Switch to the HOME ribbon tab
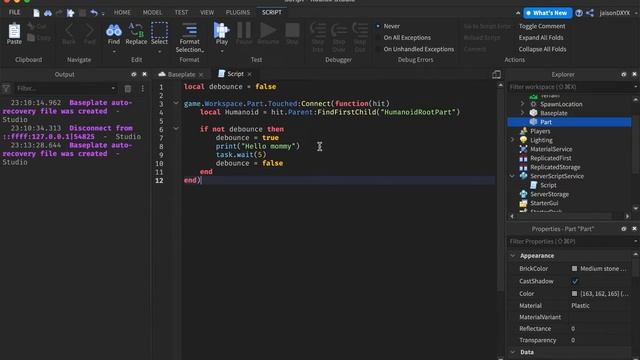 (122, 13)
